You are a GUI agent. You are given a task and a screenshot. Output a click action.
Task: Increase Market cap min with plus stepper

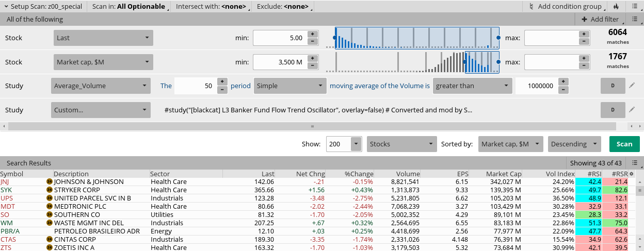(x=312, y=58)
